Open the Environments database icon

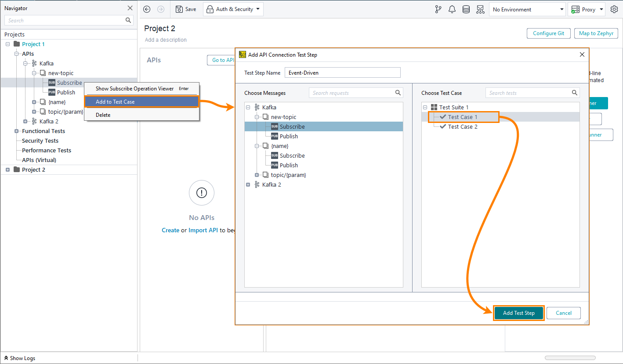pyautogui.click(x=466, y=9)
